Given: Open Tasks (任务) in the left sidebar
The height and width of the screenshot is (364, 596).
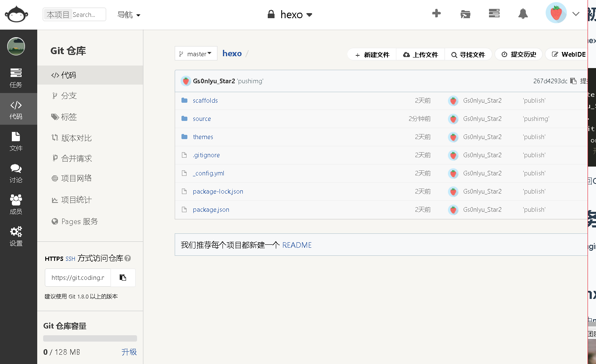Looking at the screenshot, I should 16,77.
